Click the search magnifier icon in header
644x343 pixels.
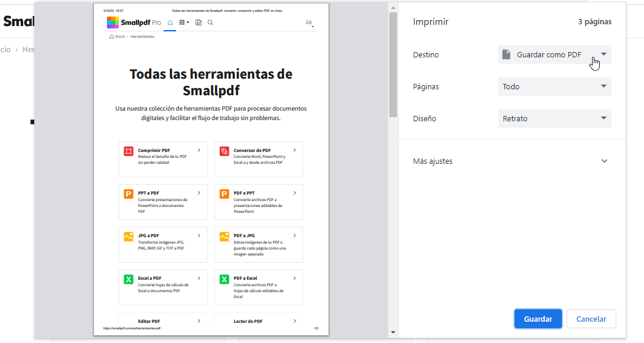(x=210, y=22)
